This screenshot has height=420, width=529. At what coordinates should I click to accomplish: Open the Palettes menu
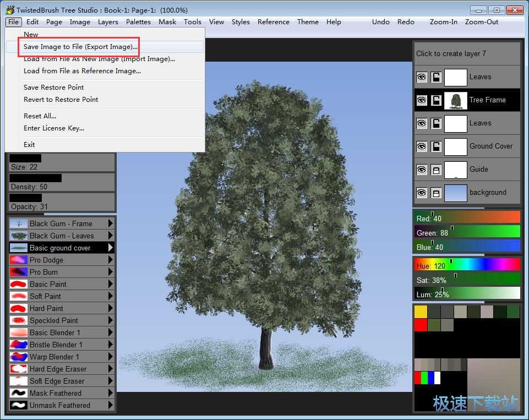[x=138, y=22]
